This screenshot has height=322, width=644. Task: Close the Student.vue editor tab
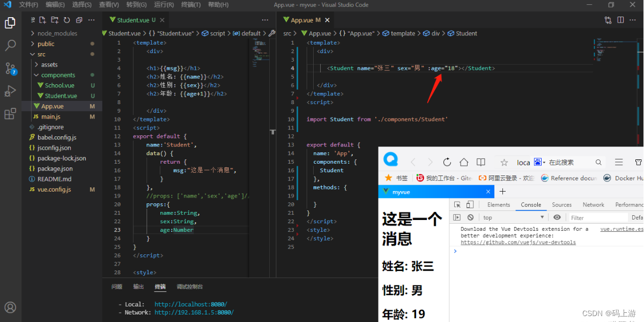pos(161,20)
